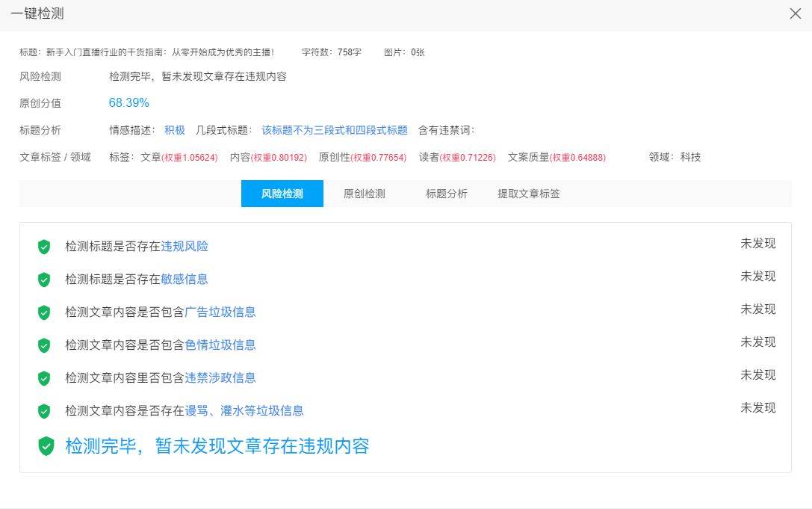Click 未发现 result in the 敏感信息 row
812x509 pixels.
click(758, 277)
